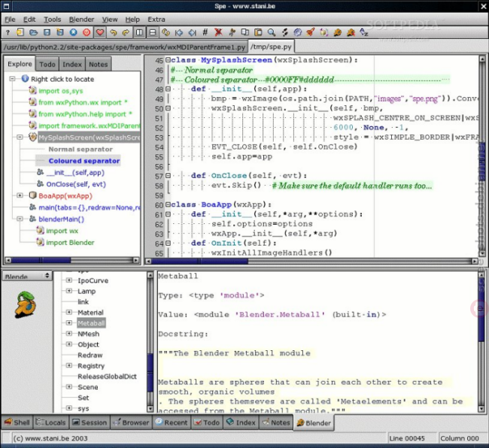
Task: Click the clipboard paste toolbar icon
Action: 258,32
